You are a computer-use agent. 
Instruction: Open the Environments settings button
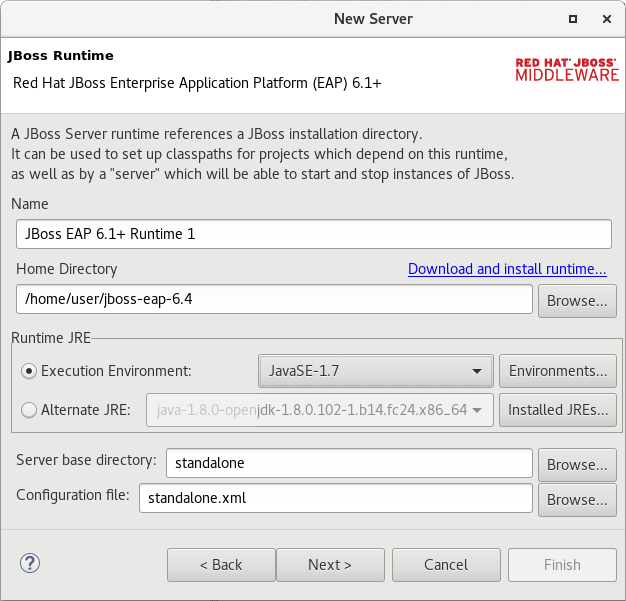point(558,371)
